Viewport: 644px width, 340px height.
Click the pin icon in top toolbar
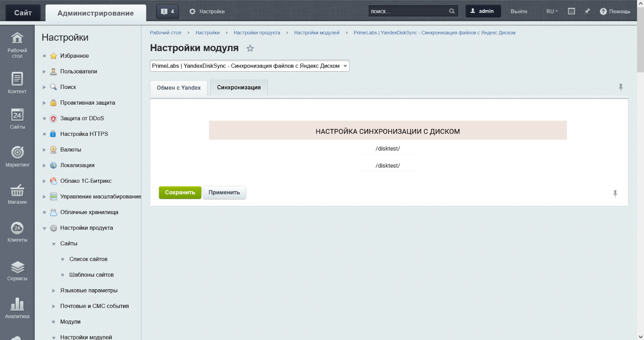(587, 11)
